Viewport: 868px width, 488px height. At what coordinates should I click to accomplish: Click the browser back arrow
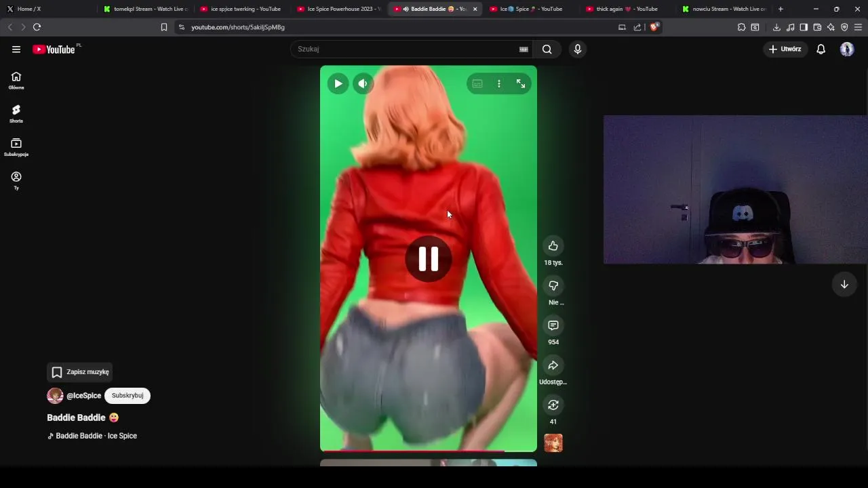[x=9, y=27]
